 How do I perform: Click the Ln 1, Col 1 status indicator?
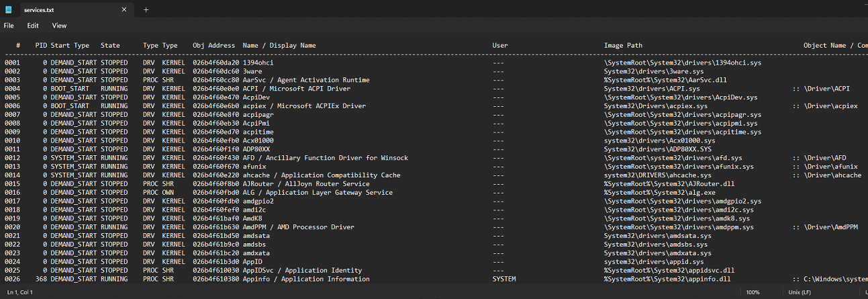(x=22, y=292)
